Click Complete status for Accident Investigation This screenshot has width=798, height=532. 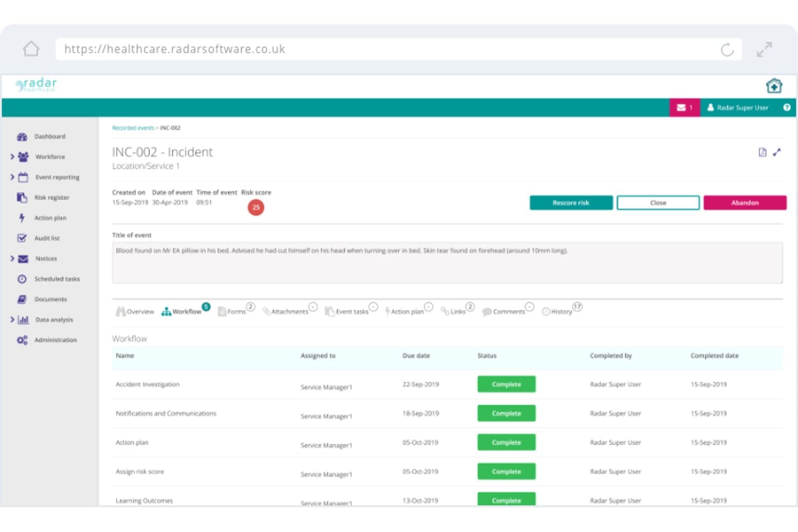(x=506, y=384)
